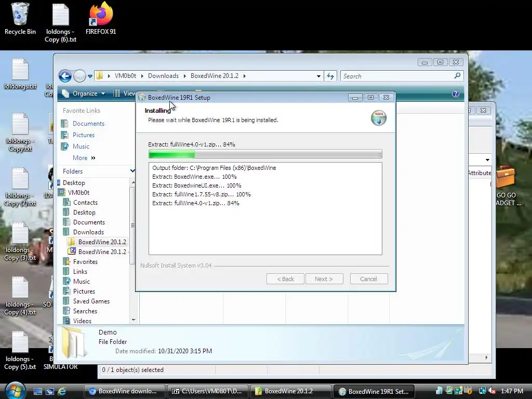Click the system clock 1:47 PM
Viewport: 532px width, 399px height.
coord(512,391)
